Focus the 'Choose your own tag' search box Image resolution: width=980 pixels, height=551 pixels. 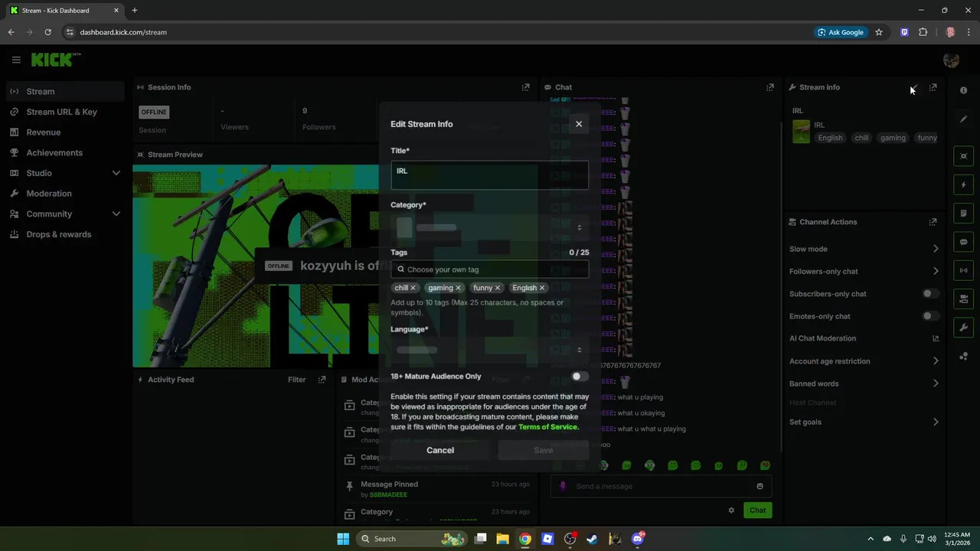click(x=489, y=269)
